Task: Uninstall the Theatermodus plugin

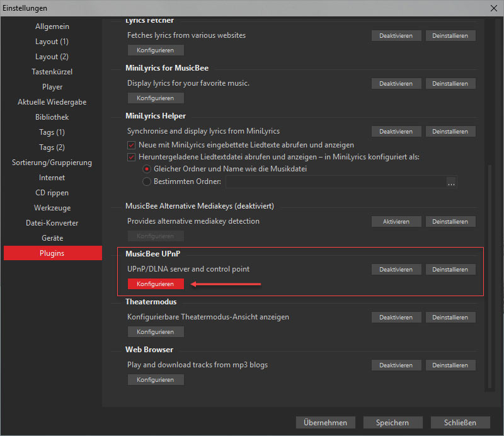Action: click(x=450, y=318)
